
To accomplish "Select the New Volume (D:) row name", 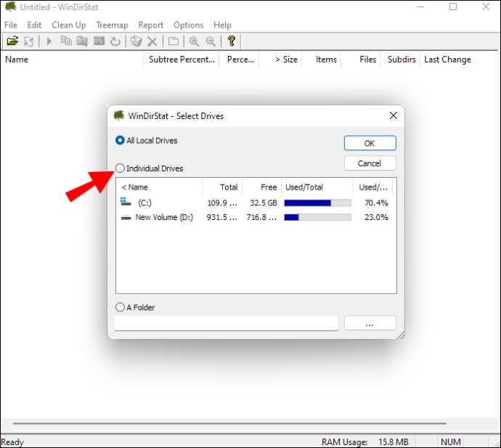I will pyautogui.click(x=164, y=217).
